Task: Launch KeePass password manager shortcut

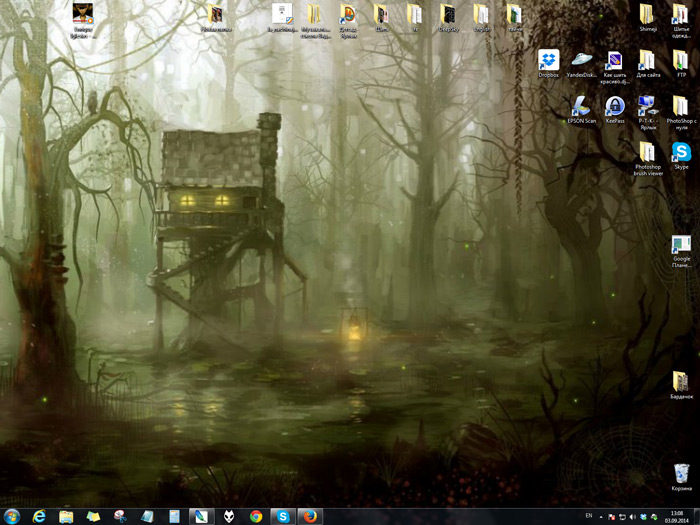Action: tap(615, 109)
